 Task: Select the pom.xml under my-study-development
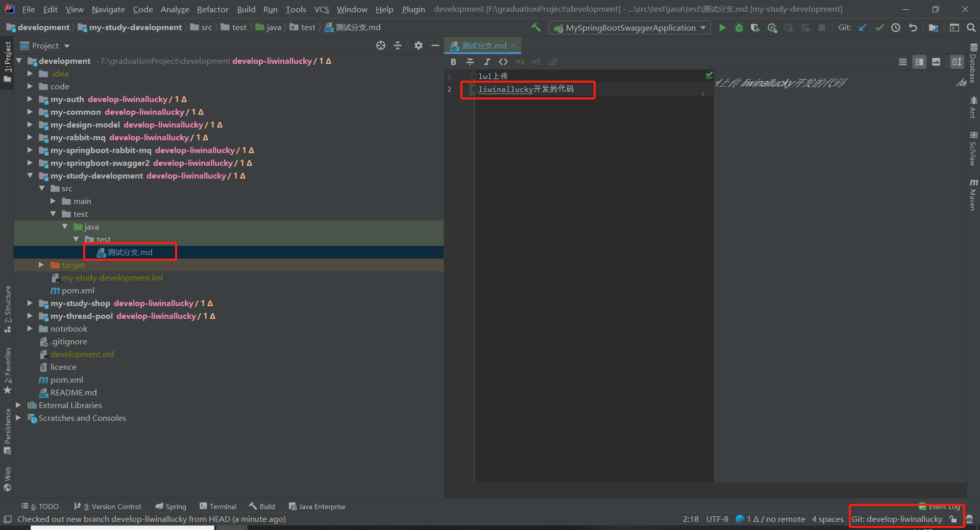[x=78, y=290]
